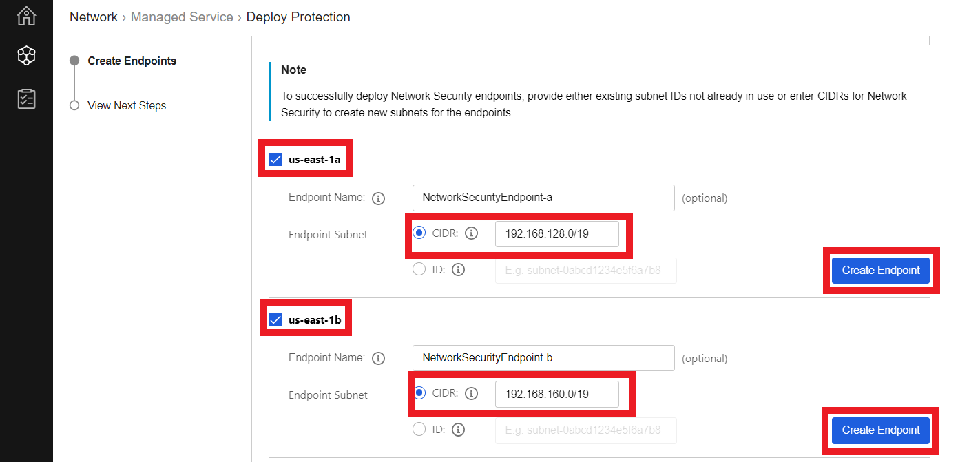Screen dimensions: 980x462
Task: Show info icon beside us-east-1b ID
Action: [458, 430]
